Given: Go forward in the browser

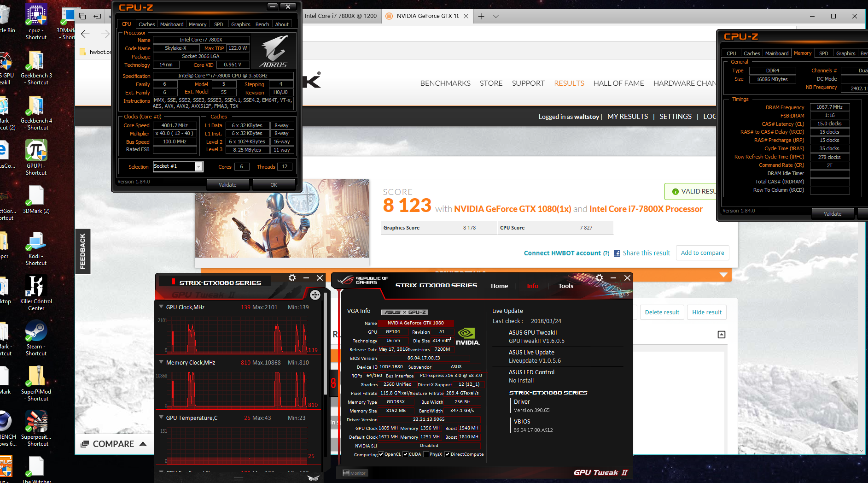Looking at the screenshot, I should click(105, 34).
